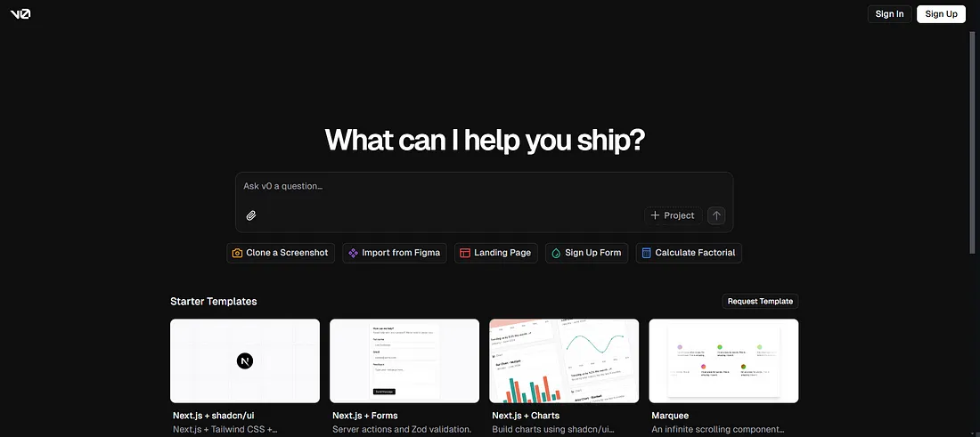
Task: Click the camera icon on Clone a Screenshot
Action: (x=237, y=253)
